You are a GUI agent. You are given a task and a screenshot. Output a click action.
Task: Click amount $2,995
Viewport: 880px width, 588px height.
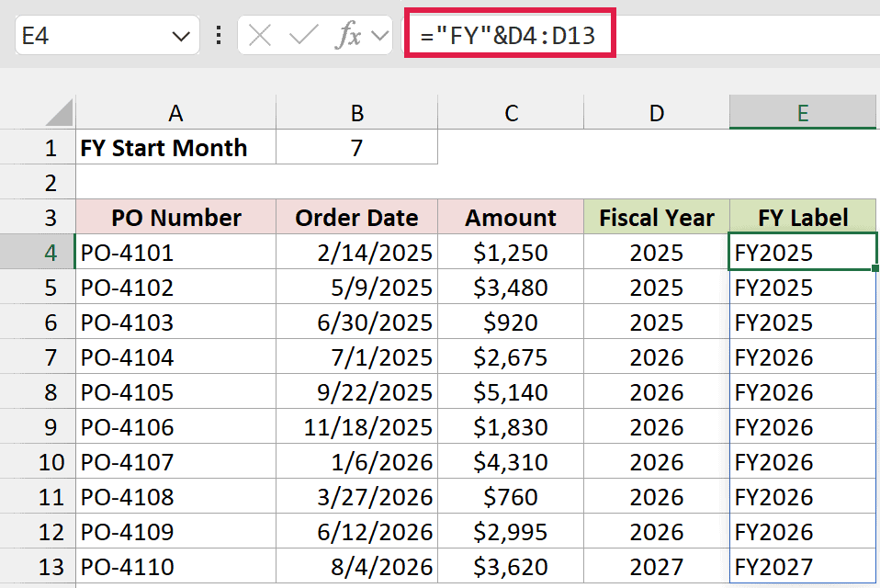[511, 531]
